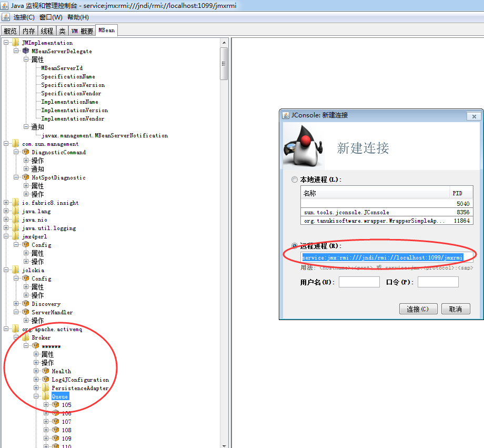Switch to the VM 概要 tab
The width and height of the screenshot is (484, 448).
click(x=82, y=31)
